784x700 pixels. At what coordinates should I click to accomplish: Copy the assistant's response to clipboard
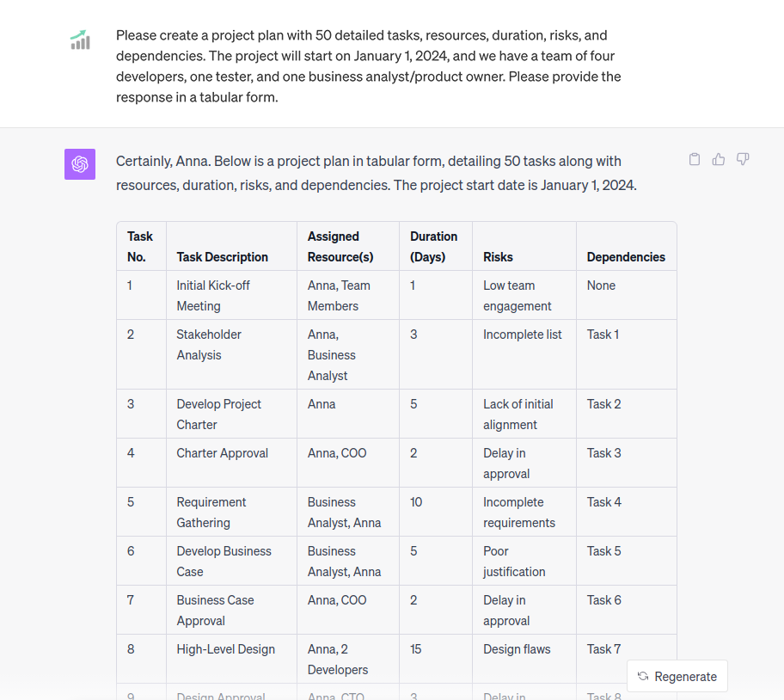pos(695,159)
